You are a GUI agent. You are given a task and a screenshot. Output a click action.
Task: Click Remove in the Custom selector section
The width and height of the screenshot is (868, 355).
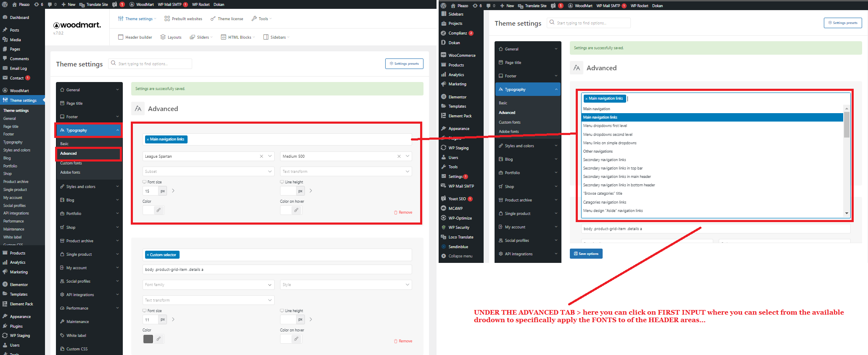(x=403, y=341)
